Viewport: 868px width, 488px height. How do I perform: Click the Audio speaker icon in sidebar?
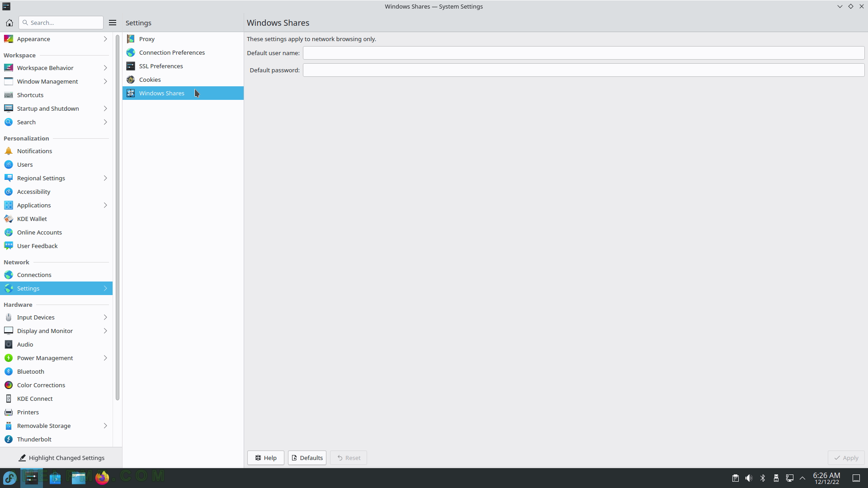point(9,344)
